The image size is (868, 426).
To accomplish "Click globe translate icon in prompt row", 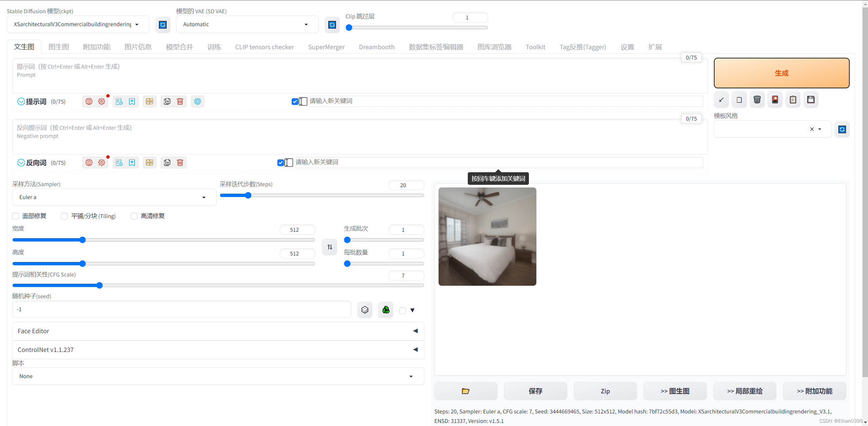I will tap(89, 101).
